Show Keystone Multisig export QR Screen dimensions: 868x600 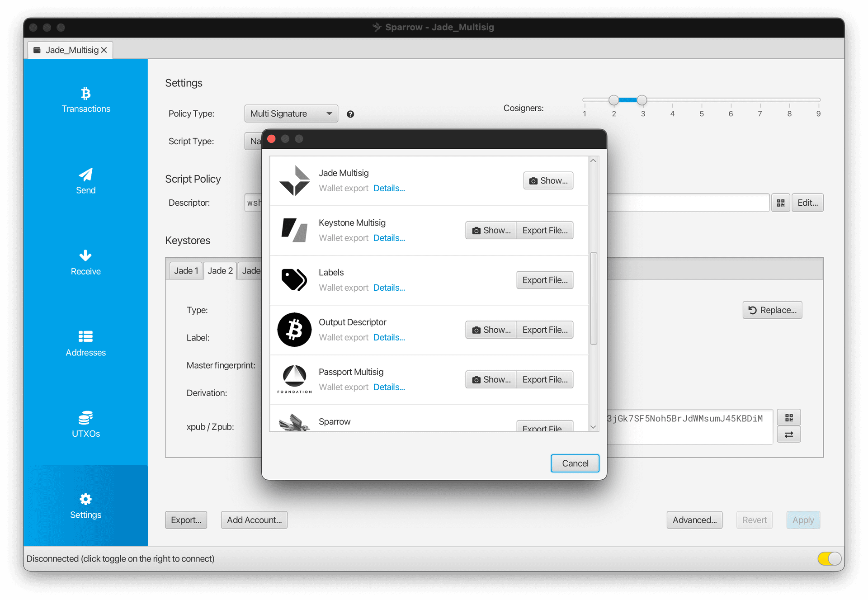click(491, 231)
